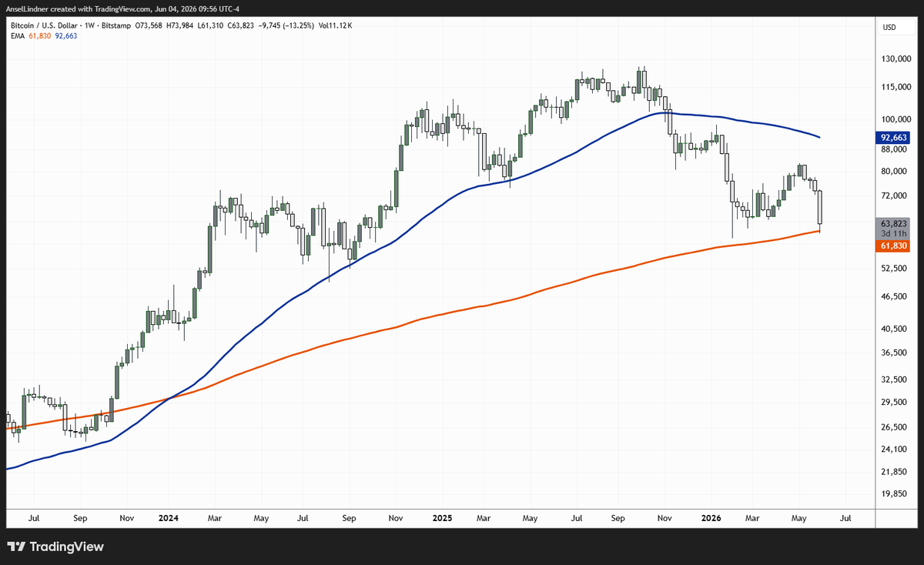Click the high value H73,984

tap(181, 25)
